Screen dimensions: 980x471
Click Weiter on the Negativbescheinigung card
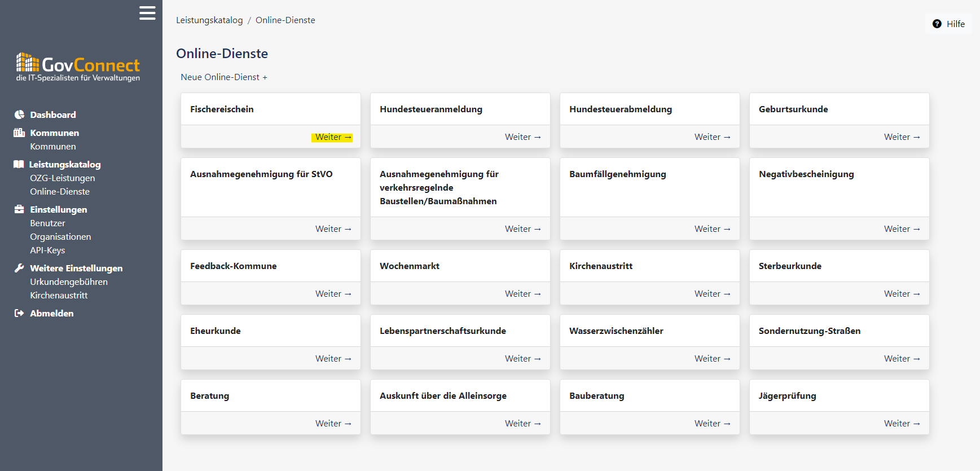(x=902, y=229)
